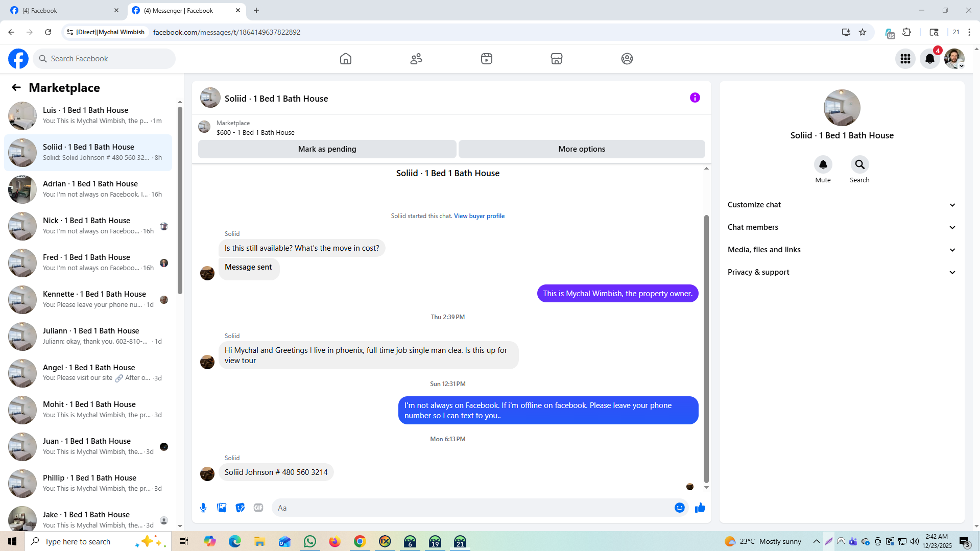Switch to the (4) Facebook browser tab
The image size is (980, 551).
pyautogui.click(x=64, y=10)
